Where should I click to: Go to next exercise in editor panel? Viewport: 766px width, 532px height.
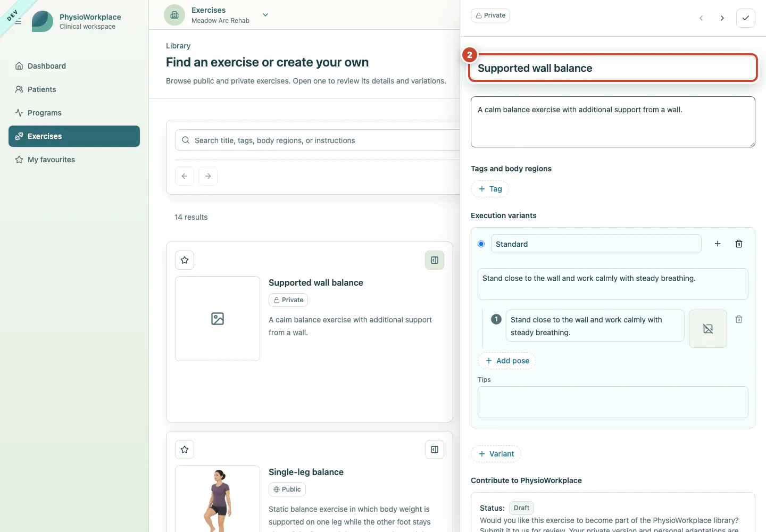click(x=722, y=18)
